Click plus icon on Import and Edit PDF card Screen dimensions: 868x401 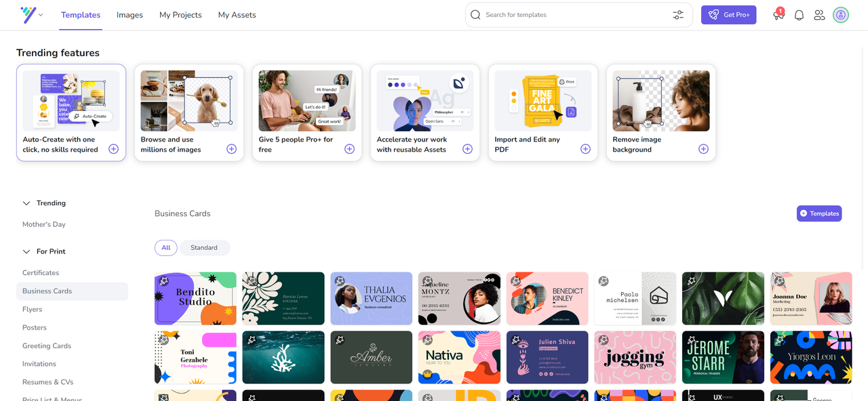tap(585, 149)
